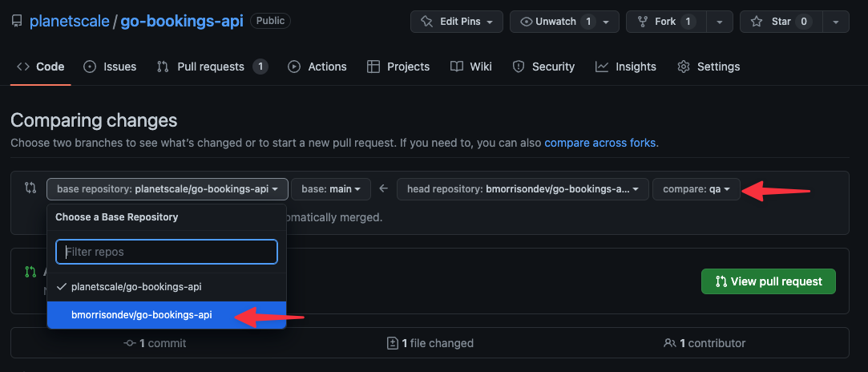The image size is (868, 372).
Task: Click the eye icon in Unwatch
Action: pyautogui.click(x=527, y=22)
